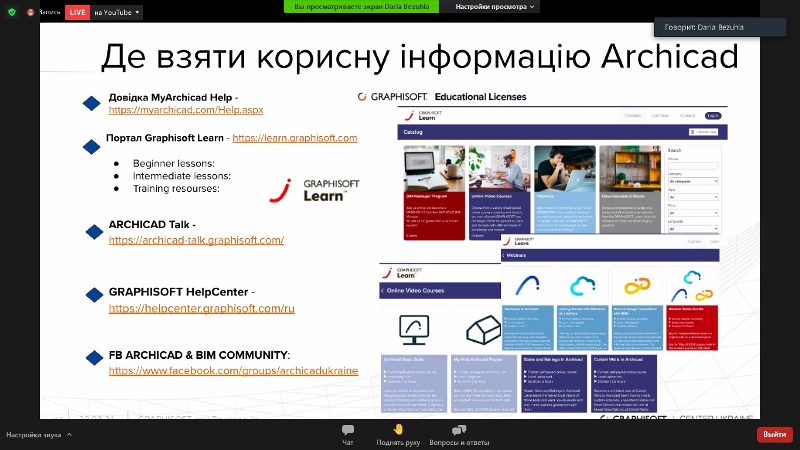Click the blue diamond bullet beside ARCHICAD Talk
This screenshot has width=800, height=450.
click(94, 232)
